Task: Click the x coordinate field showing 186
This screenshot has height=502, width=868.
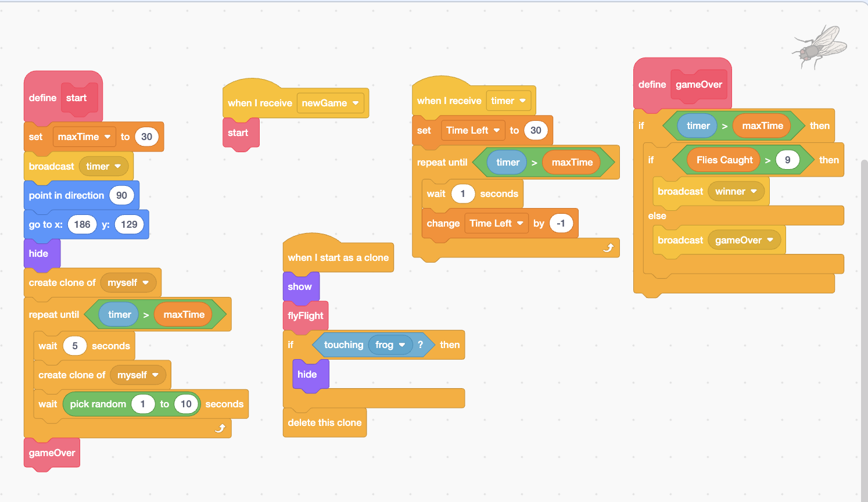Action: (x=82, y=224)
